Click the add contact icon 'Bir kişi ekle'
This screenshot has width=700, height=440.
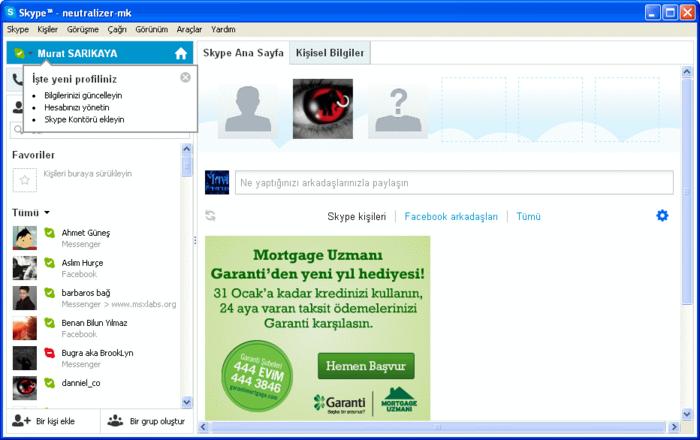pos(20,420)
